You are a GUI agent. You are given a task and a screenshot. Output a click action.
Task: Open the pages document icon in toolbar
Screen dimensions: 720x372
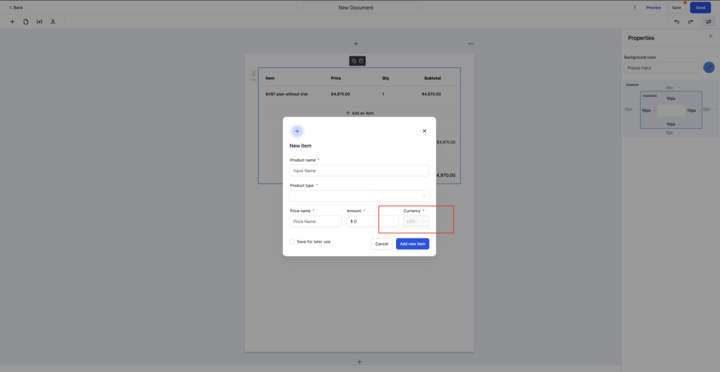point(26,22)
